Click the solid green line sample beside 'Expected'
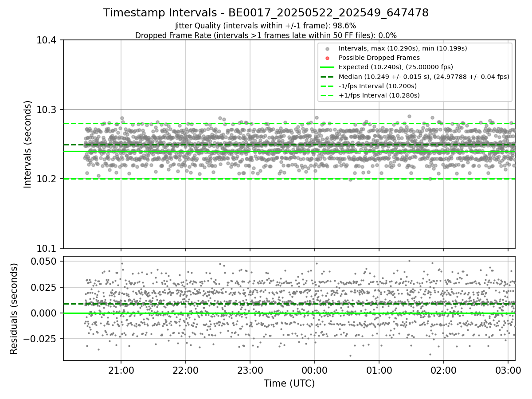 coord(327,67)
